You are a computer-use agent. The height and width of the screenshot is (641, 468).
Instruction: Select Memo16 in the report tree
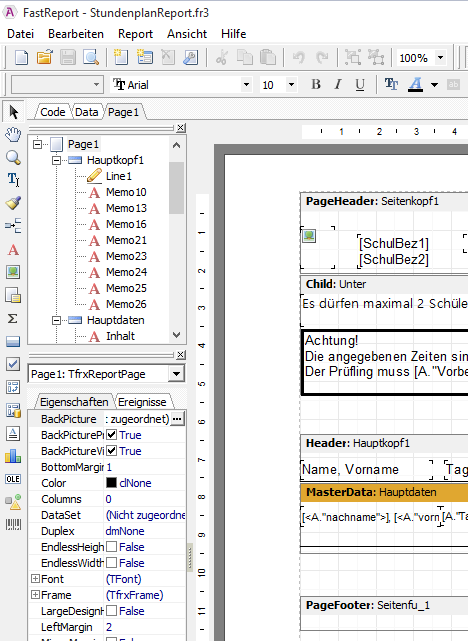point(126,224)
